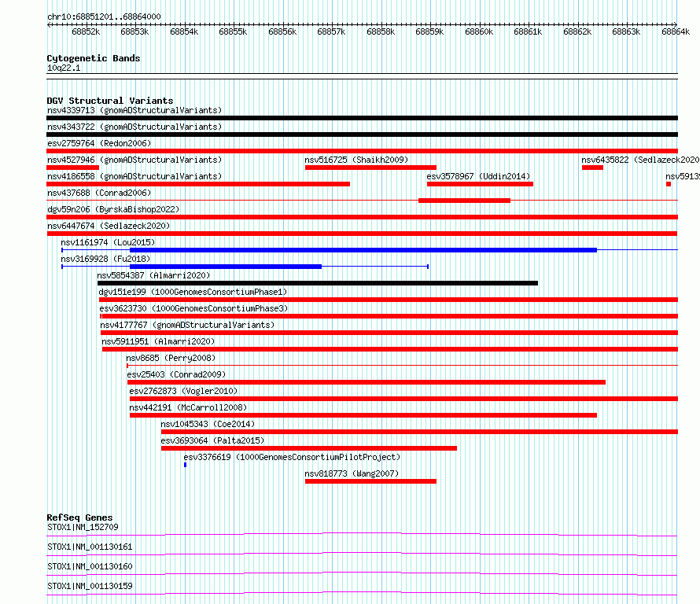The image size is (700, 604).
Task: Open the nsv818773 (Wang2007) variant
Action: 352,473
